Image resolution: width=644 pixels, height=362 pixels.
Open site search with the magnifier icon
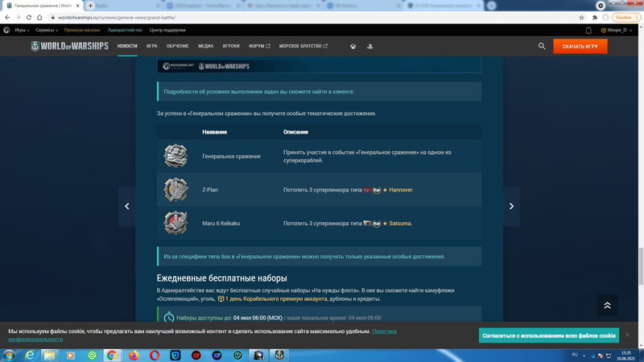coord(542,47)
